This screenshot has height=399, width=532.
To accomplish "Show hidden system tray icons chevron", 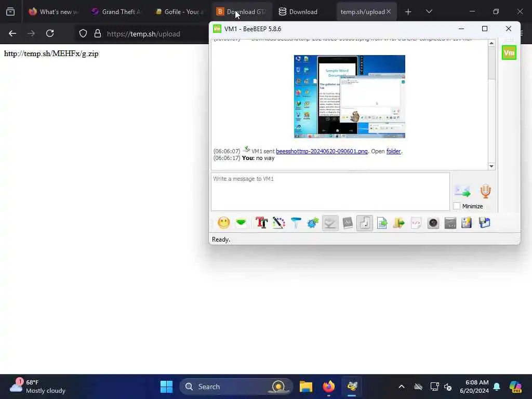I will 402,387.
